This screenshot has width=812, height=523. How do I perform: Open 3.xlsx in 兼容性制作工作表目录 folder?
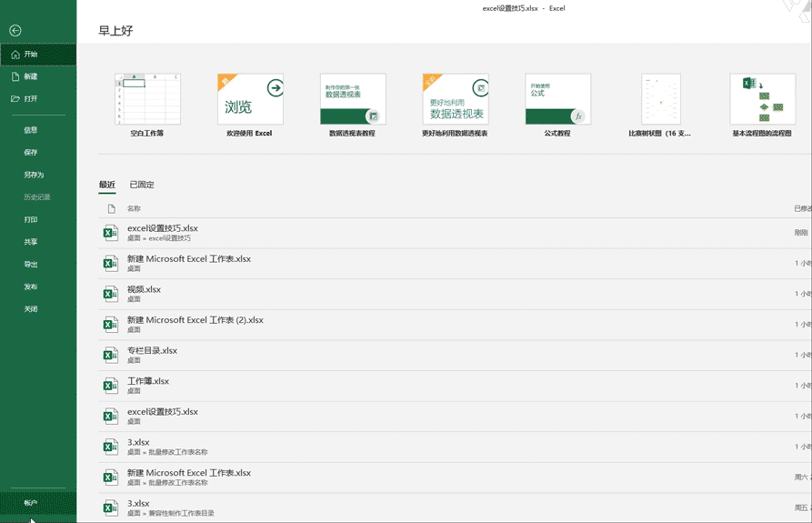455,508
